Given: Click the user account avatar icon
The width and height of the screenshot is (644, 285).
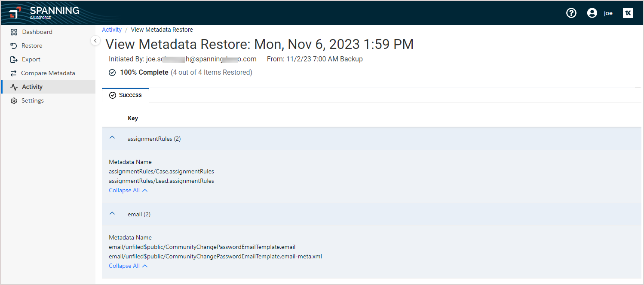Looking at the screenshot, I should pyautogui.click(x=592, y=13).
